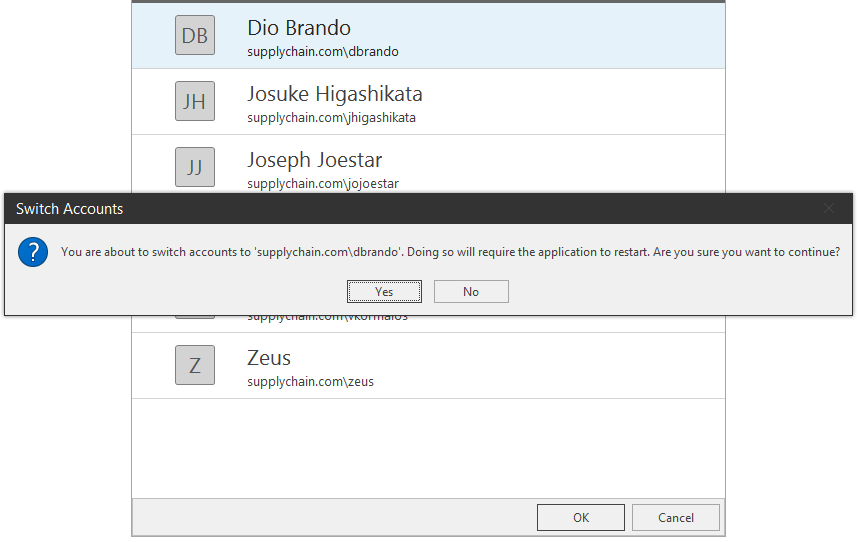858x542 pixels.
Task: Click supplychain.com\jhigashikata username text
Action: (331, 118)
